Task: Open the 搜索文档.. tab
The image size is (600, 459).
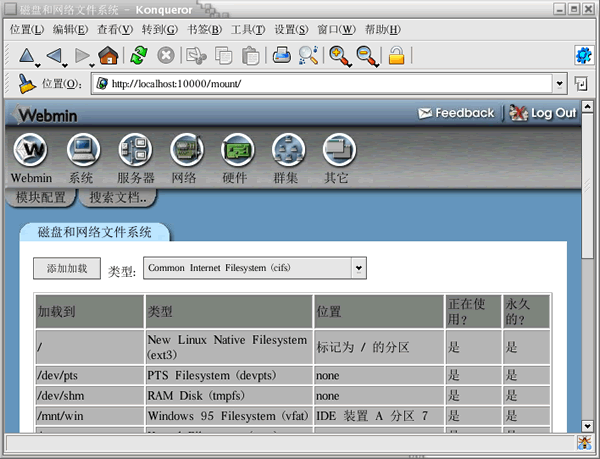Action: (118, 197)
